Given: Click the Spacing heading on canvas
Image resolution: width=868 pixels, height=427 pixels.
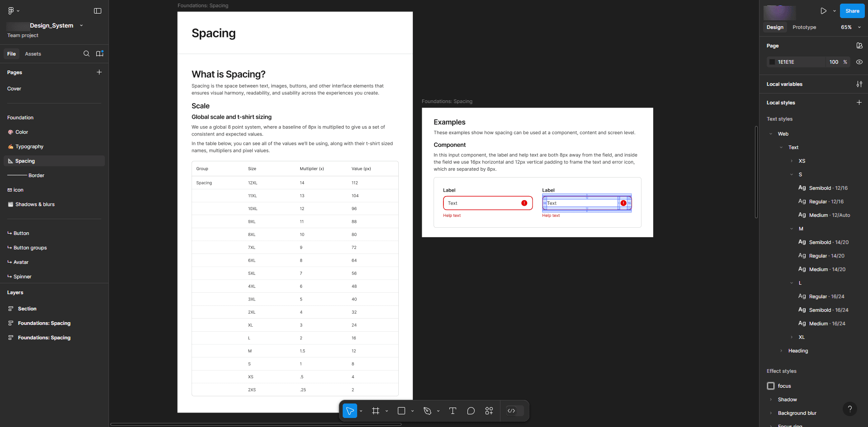Looking at the screenshot, I should (x=213, y=33).
